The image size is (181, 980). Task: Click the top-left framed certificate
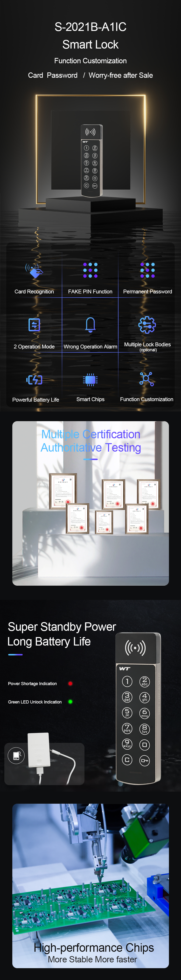[63, 491]
